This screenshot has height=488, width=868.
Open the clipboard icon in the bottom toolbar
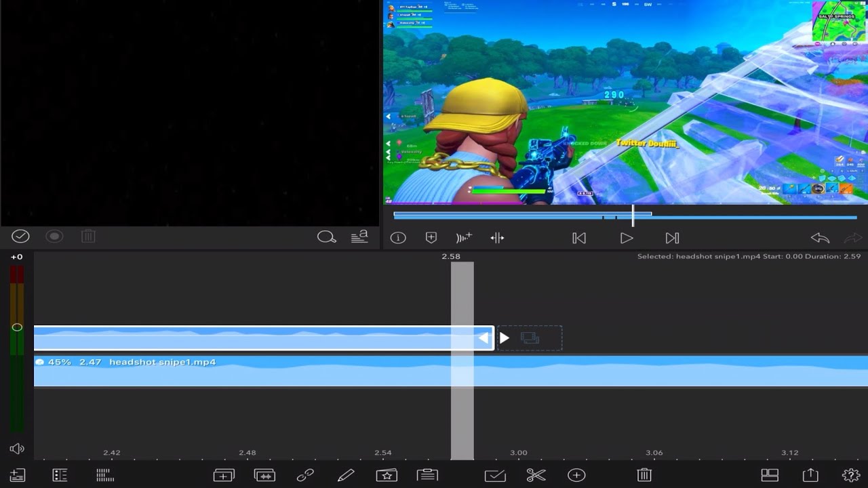click(x=427, y=475)
